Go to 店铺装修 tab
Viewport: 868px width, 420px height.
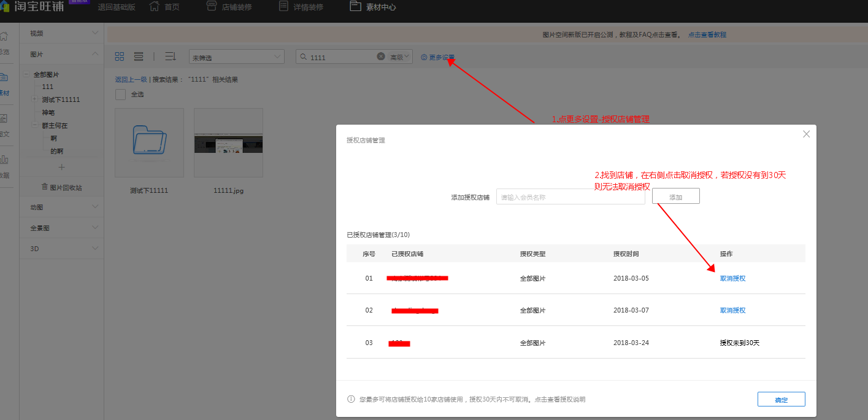click(237, 7)
